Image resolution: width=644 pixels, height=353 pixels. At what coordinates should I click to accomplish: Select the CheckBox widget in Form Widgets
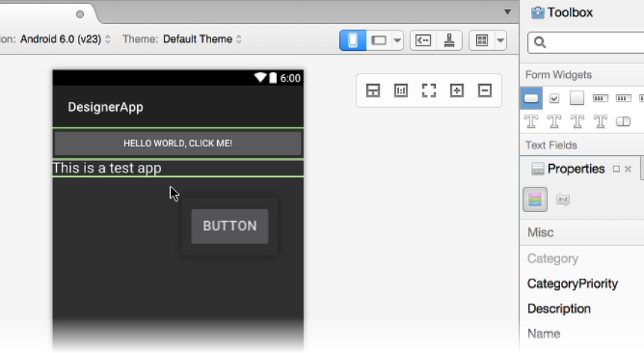coord(554,98)
